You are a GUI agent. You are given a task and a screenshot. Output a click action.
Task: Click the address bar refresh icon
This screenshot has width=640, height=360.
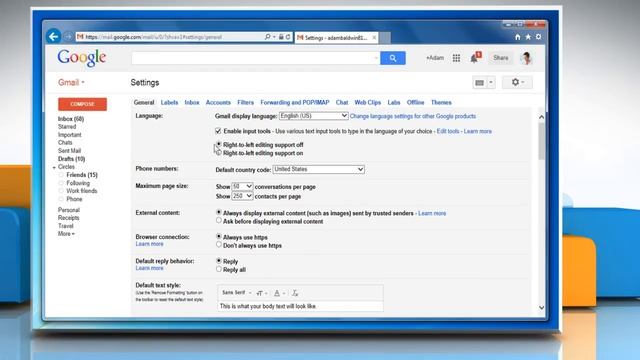[288, 37]
